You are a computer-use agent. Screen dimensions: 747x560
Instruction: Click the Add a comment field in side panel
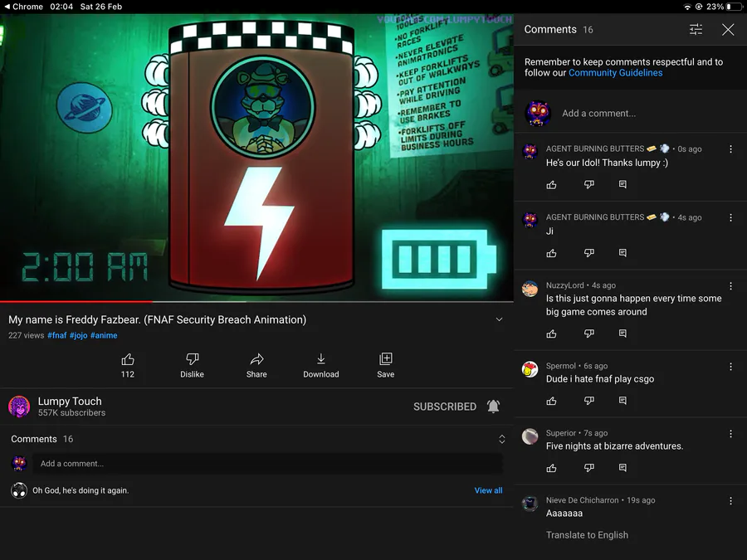tap(598, 114)
